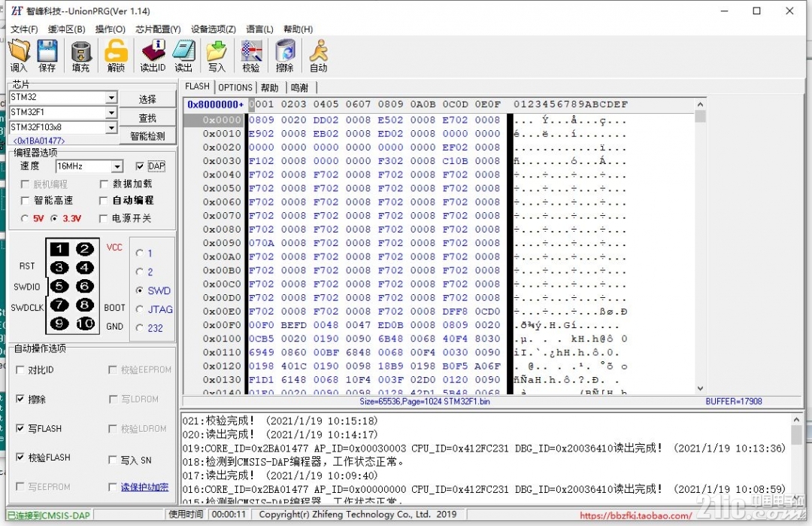812x526 pixels.
Task: Switch to the 鸣谢 tab
Action: (299, 87)
